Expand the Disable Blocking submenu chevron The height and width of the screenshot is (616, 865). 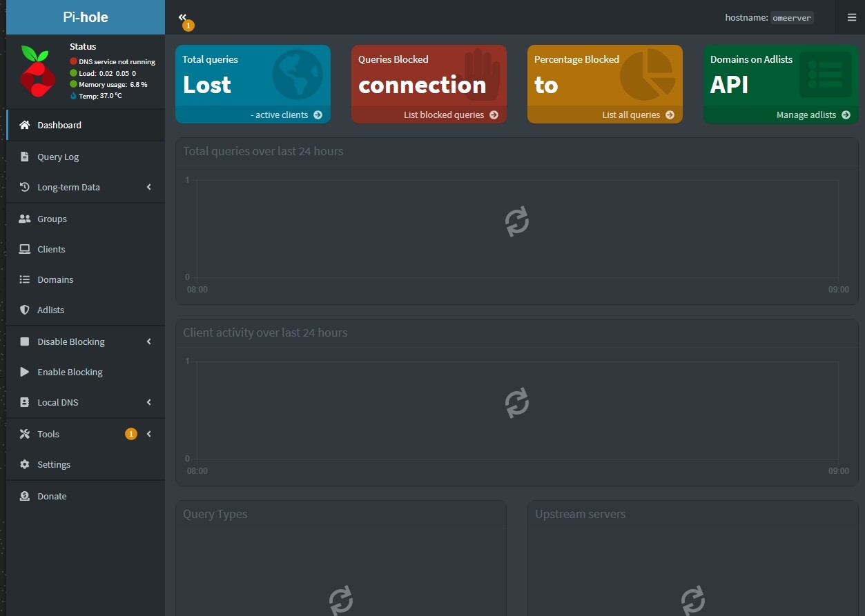point(149,341)
